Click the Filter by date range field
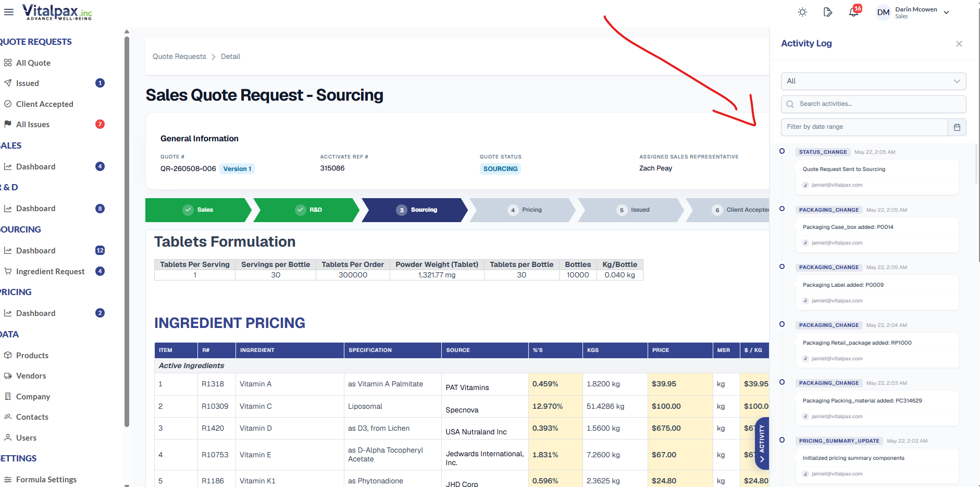Screen dimensions: 980x487 (x=864, y=127)
